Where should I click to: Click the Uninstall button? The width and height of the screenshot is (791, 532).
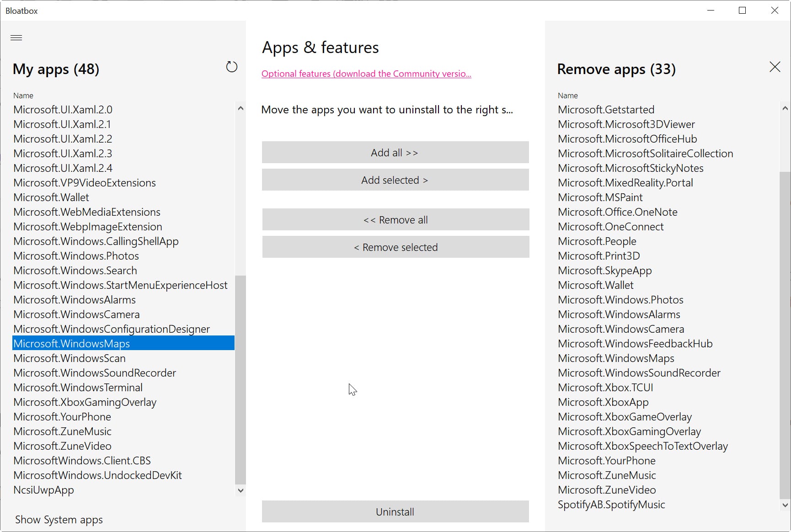click(x=395, y=512)
